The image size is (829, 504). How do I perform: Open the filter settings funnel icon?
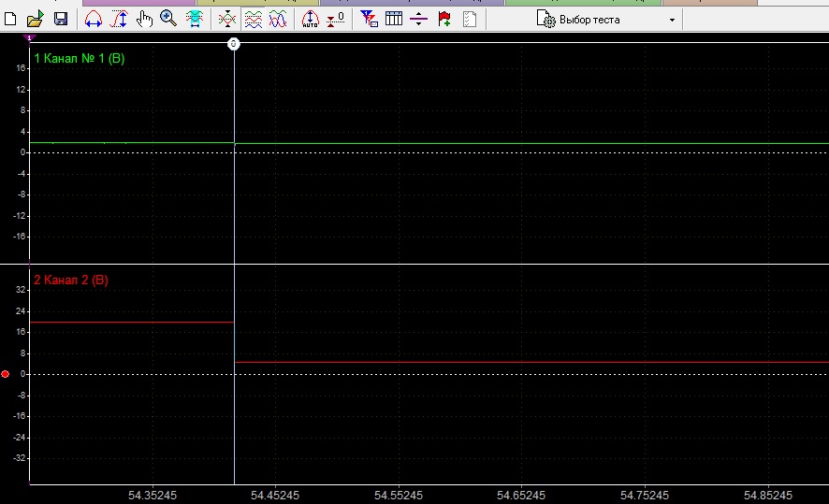coord(369,20)
